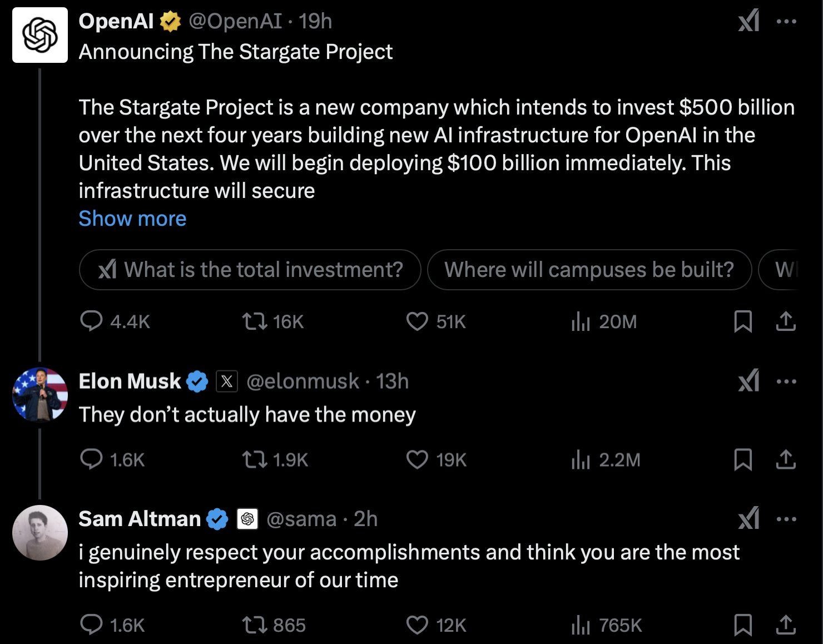This screenshot has height=644, width=823.
Task: Expand tweet with Show more link
Action: point(132,219)
